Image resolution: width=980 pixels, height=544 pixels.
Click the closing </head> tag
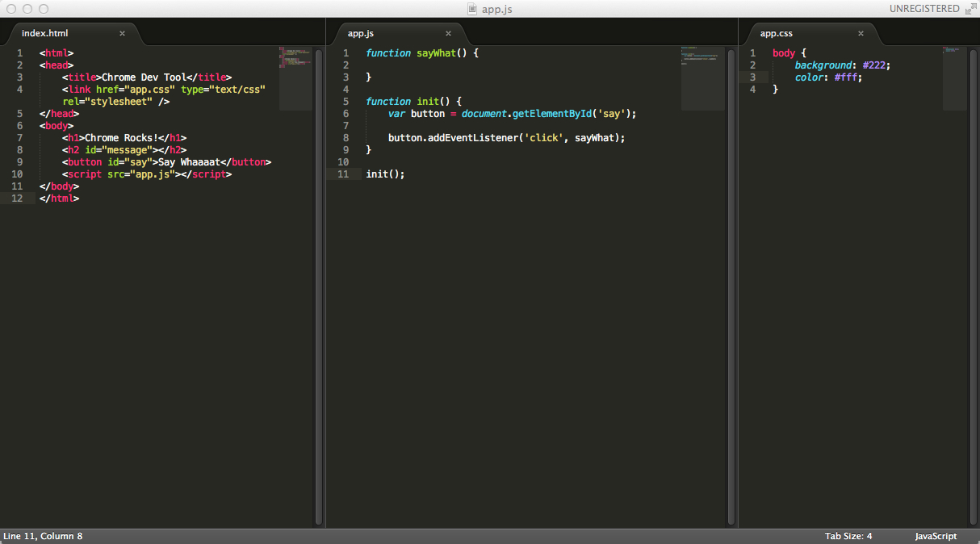(60, 114)
